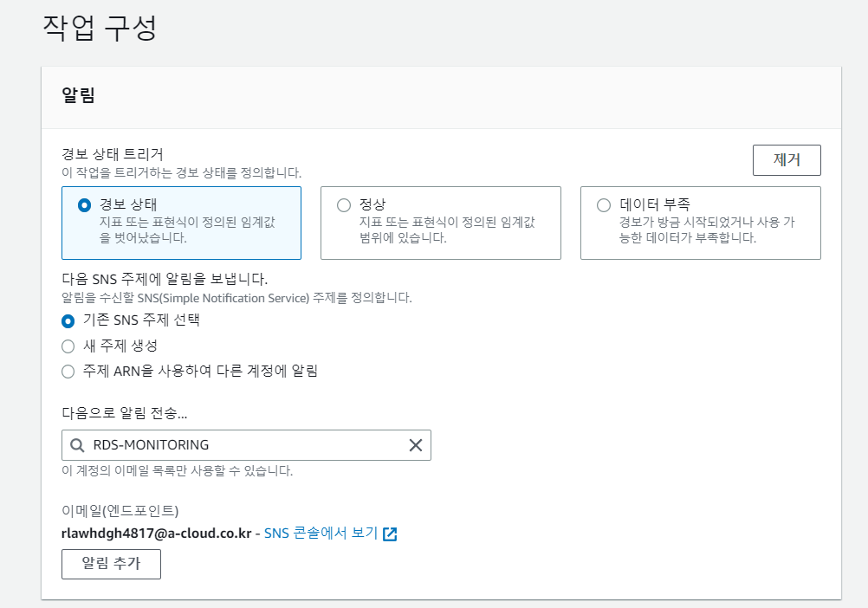Click the 경보 상태 트리거 label
This screenshot has width=868, height=608.
113,154
